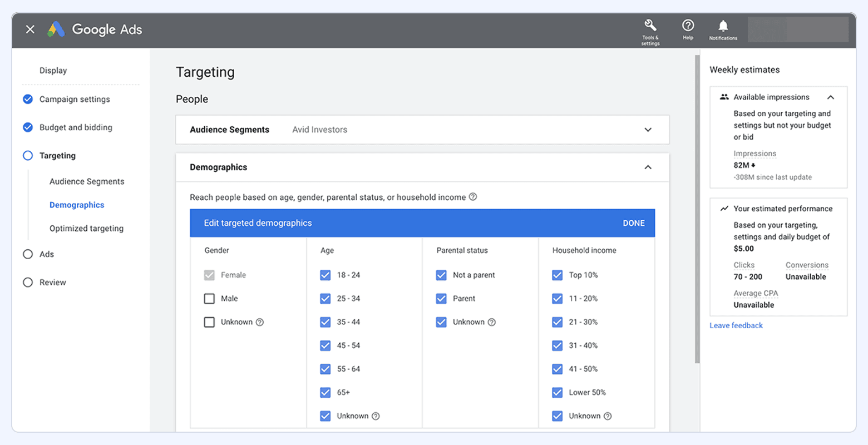Select the Review campaign step

coord(51,282)
